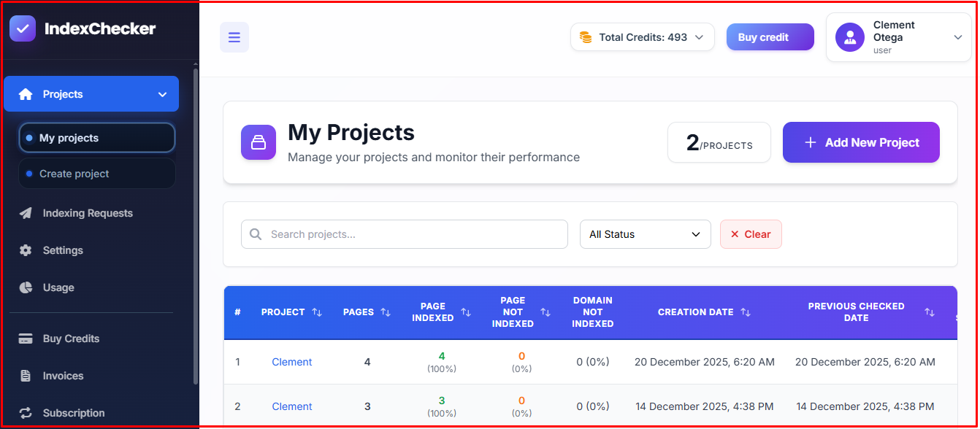Open the All Status filter dropdown
980x429 pixels.
tap(645, 234)
